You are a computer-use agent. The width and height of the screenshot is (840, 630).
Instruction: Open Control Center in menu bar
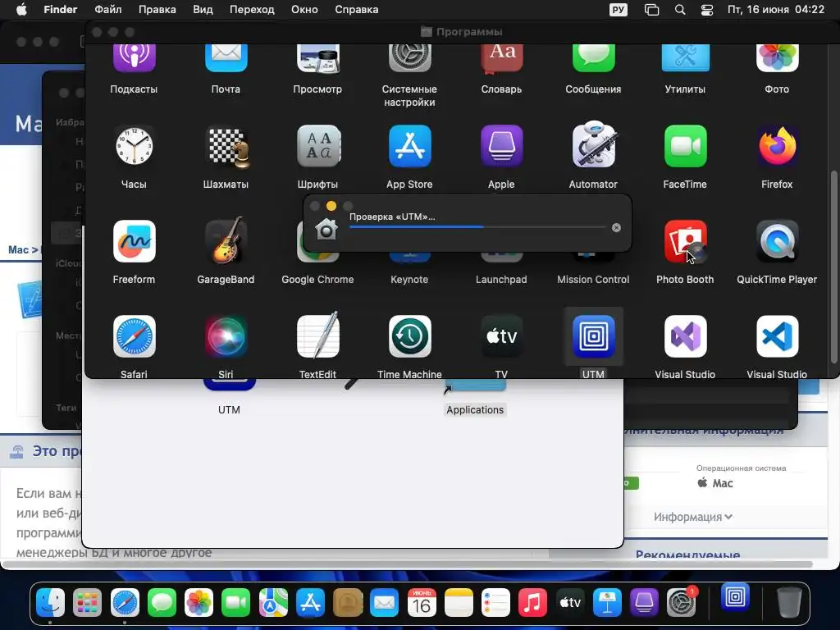tap(707, 10)
